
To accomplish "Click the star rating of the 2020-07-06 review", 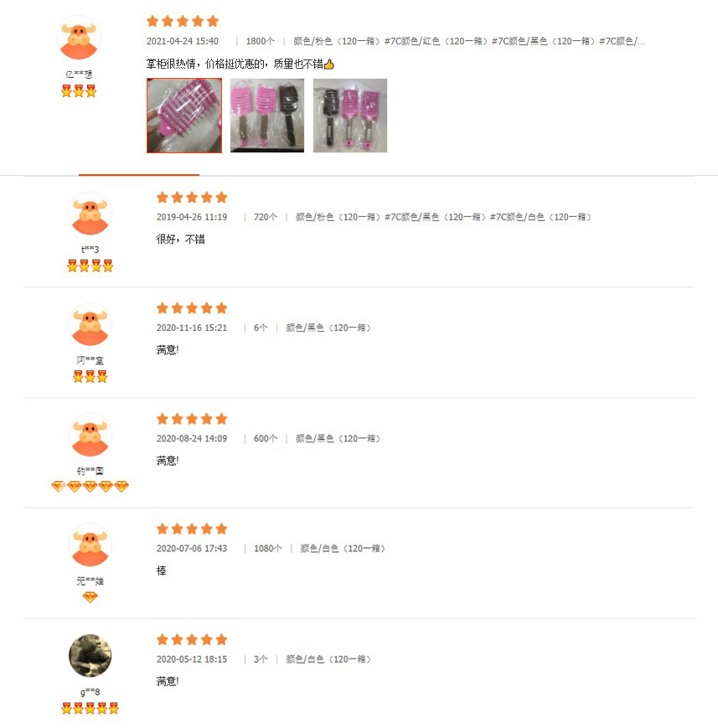I will [x=192, y=529].
